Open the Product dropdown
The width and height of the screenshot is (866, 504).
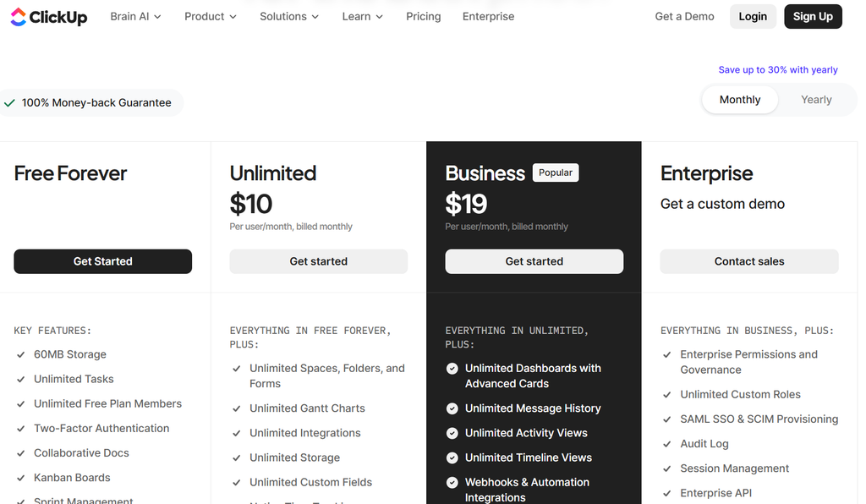point(211,17)
